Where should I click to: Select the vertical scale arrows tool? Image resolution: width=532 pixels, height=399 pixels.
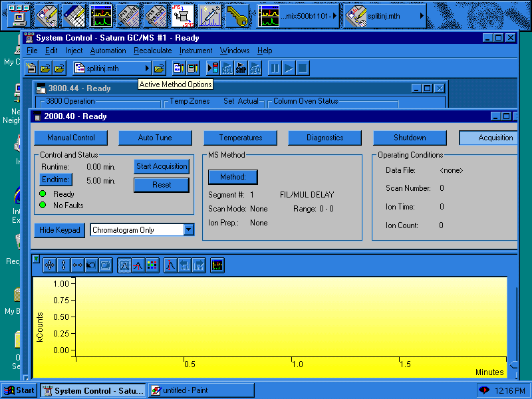coord(64,265)
